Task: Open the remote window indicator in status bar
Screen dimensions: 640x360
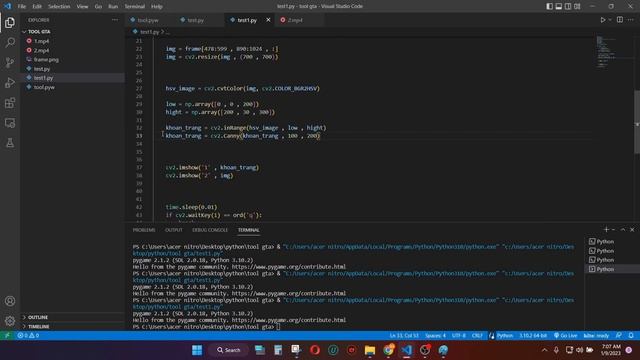Action: 7,336
